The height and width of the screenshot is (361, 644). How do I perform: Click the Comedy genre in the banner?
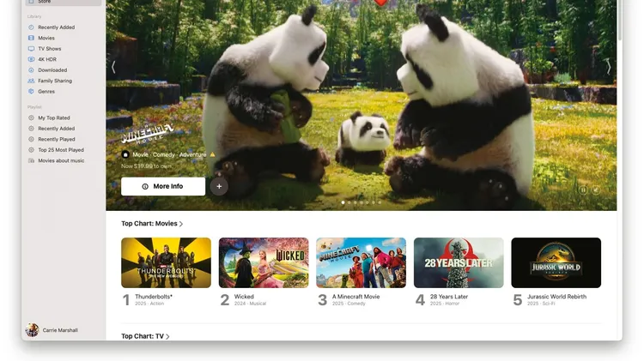pos(164,154)
